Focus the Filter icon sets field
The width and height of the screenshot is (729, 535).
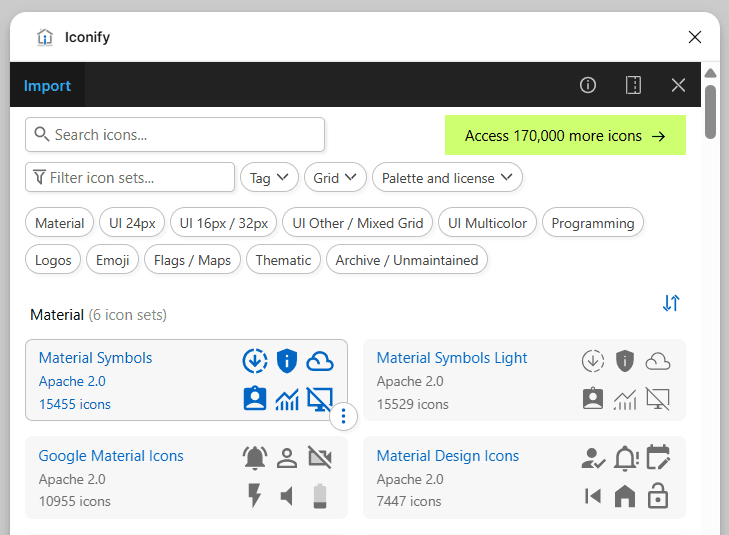click(130, 178)
